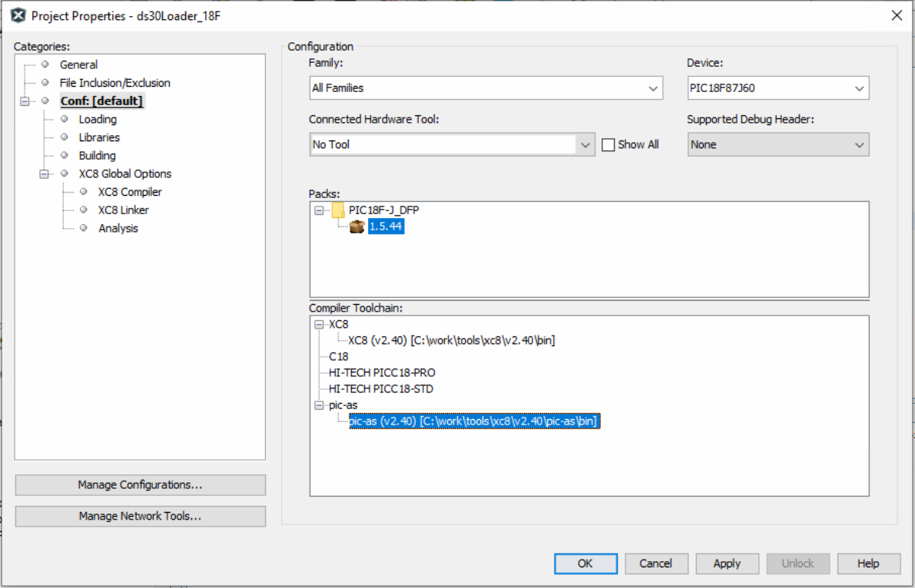Select the C18 toolchain entry
Screen dimensions: 915x588
[x=339, y=356]
